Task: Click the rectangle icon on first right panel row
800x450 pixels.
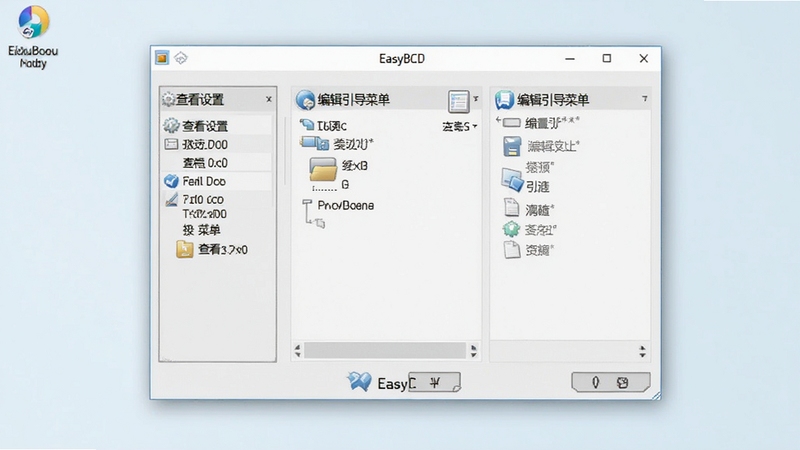Action: (511, 123)
